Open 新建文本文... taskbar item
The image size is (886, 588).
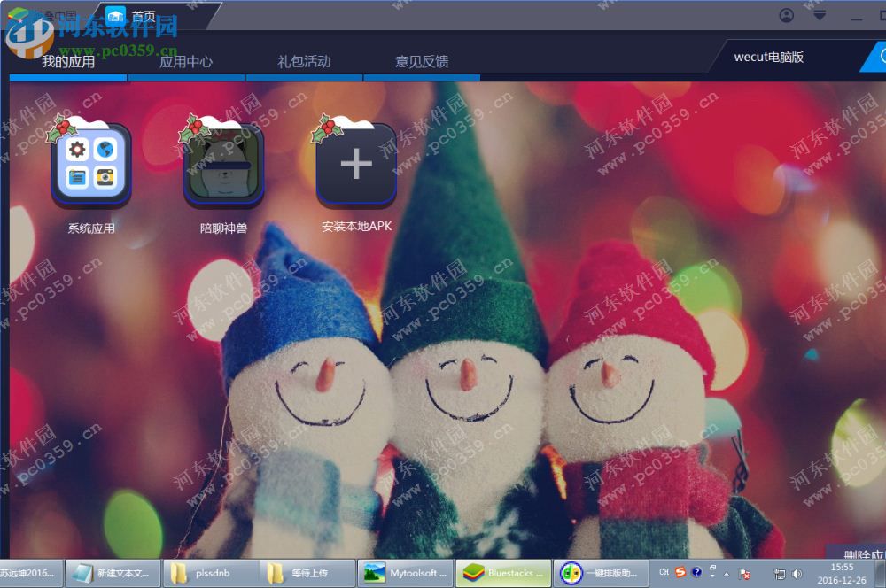point(113,573)
